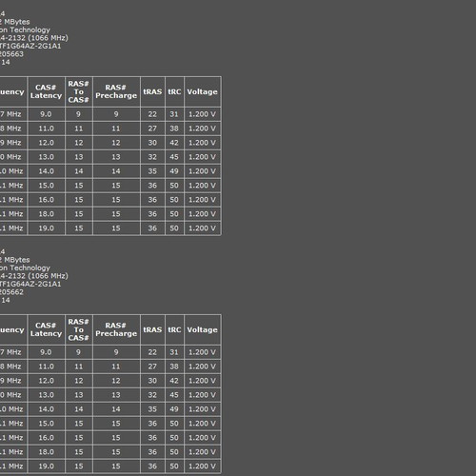The height and width of the screenshot is (476, 476).
Task: Click the 14.0 CAS latency cell in bottom table
Action: (47, 409)
